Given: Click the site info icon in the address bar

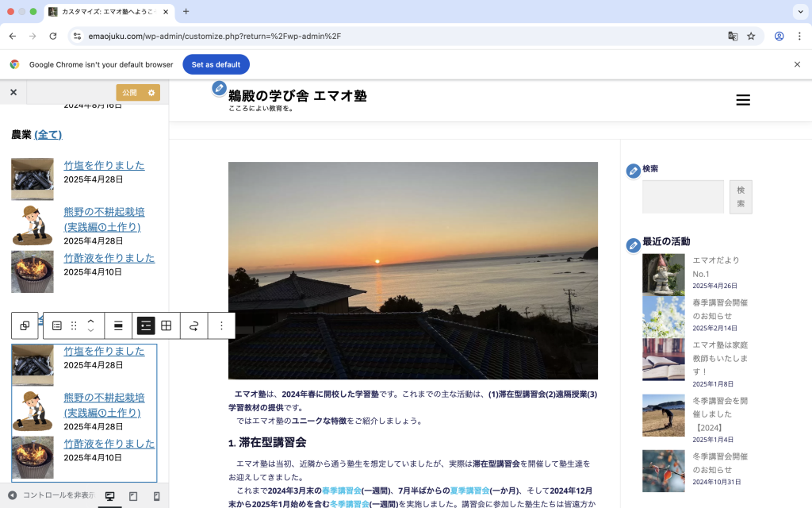Looking at the screenshot, I should 77,37.
